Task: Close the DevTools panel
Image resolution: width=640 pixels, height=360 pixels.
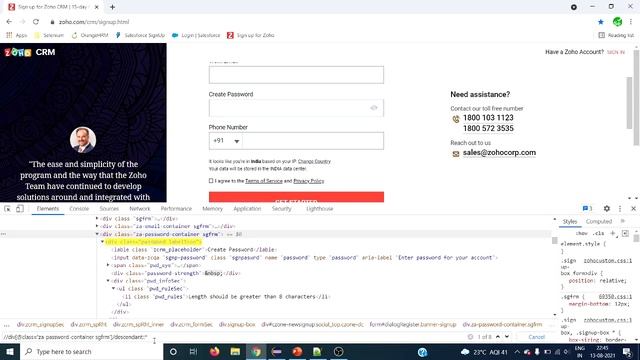Action: (633, 209)
